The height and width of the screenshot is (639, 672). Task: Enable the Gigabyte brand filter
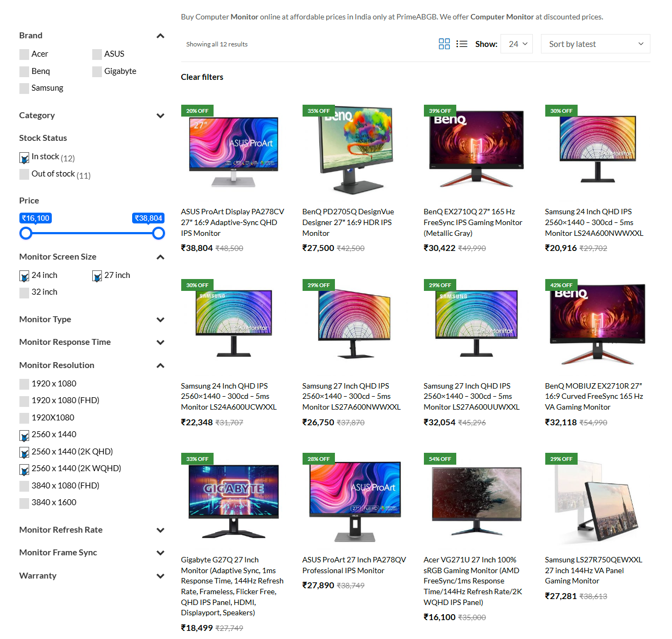pyautogui.click(x=97, y=72)
